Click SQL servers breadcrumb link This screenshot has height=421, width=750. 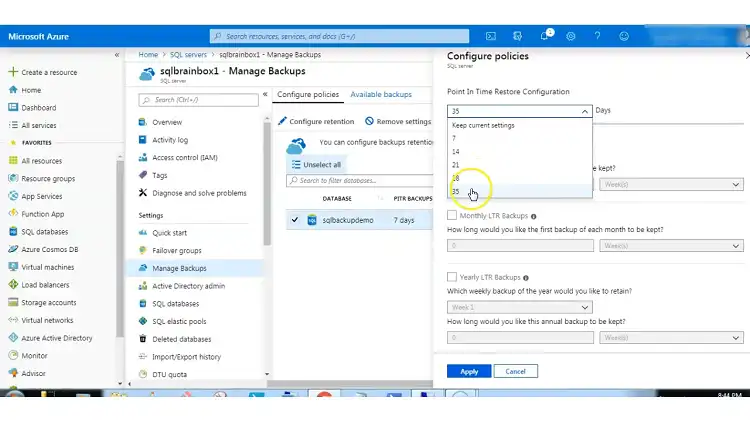point(188,55)
